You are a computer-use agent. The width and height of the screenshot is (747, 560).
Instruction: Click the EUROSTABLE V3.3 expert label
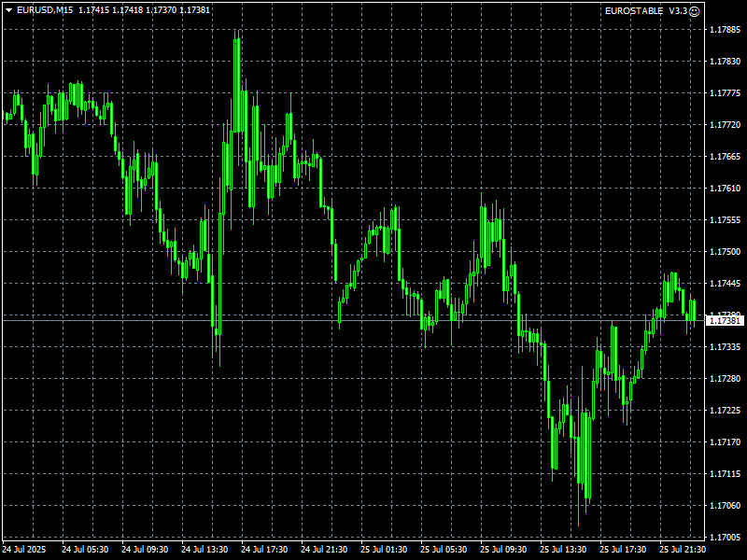pos(646,10)
